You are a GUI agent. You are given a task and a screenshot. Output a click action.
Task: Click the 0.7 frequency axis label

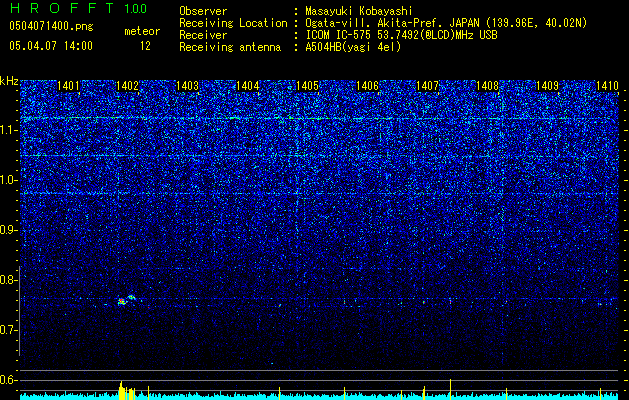pyautogui.click(x=9, y=330)
